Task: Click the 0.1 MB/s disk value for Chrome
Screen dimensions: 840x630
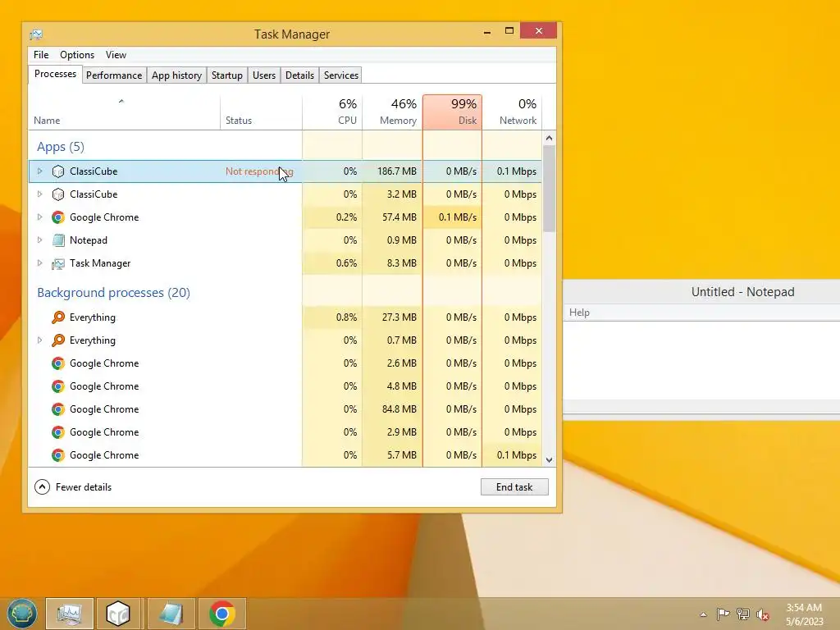Action: pos(458,217)
